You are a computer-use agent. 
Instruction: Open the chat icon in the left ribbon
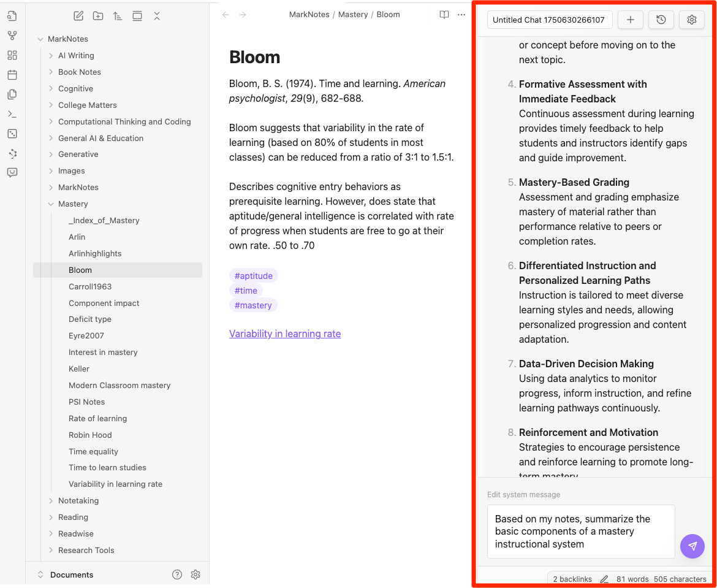click(x=12, y=173)
